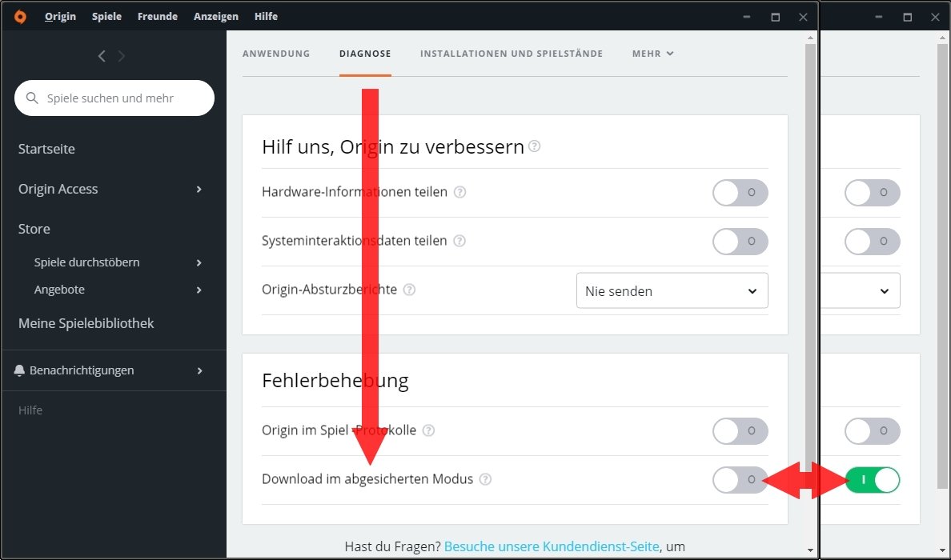This screenshot has width=951, height=560.
Task: Open help icon for Download im abgesicherten Modus
Action: coord(485,479)
